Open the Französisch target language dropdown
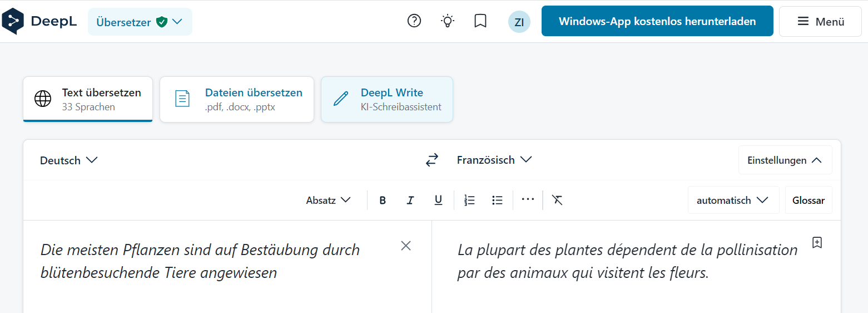The image size is (868, 313). 494,160
